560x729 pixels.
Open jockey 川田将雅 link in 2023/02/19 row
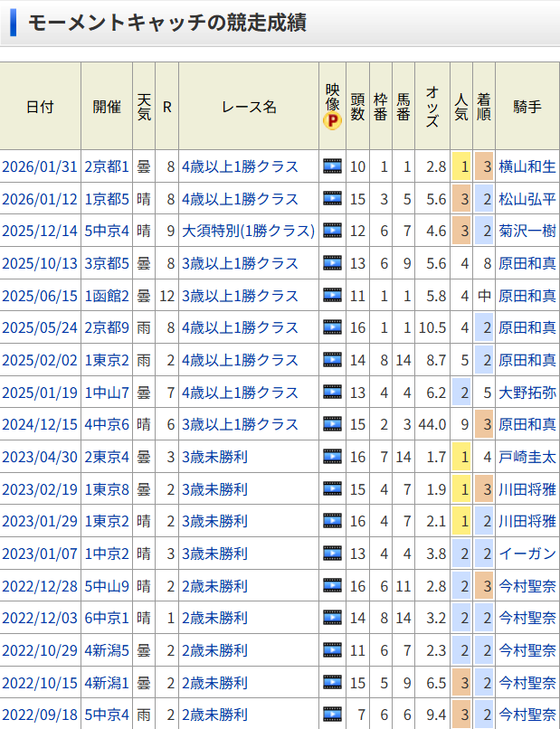pyautogui.click(x=527, y=489)
